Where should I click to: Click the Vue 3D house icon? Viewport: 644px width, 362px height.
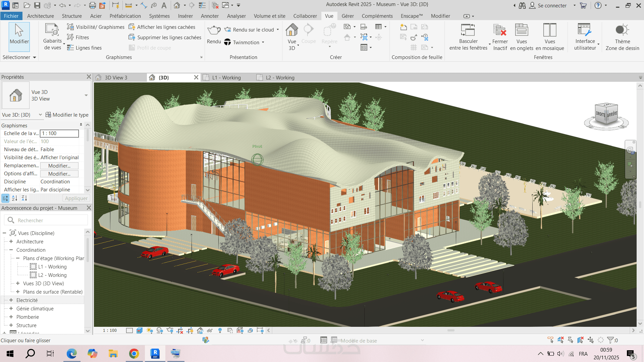291,30
